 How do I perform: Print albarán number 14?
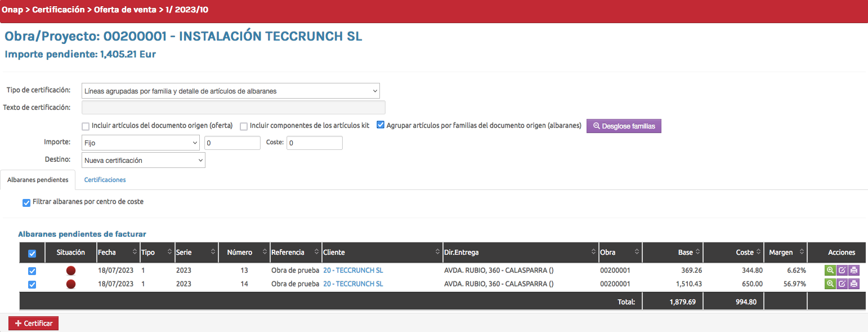tap(854, 284)
